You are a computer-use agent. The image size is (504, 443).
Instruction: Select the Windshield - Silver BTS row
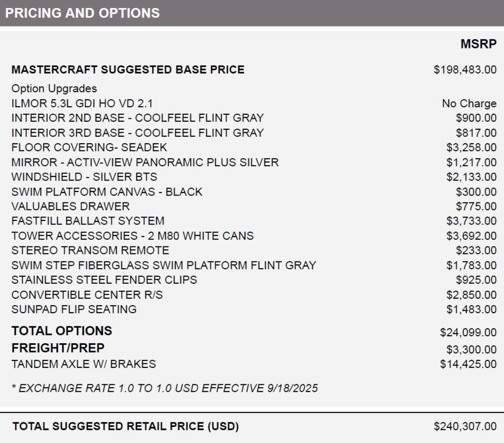click(x=84, y=177)
